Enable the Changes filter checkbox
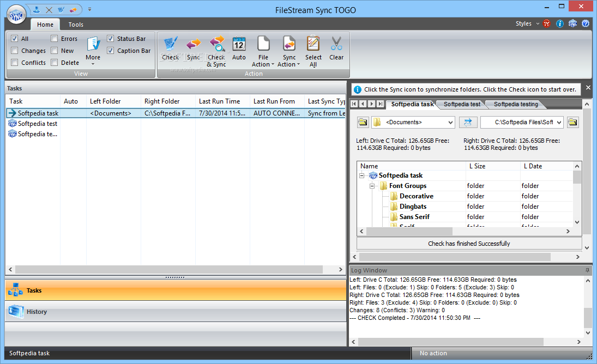Viewport: 597px width, 364px height. [x=15, y=51]
